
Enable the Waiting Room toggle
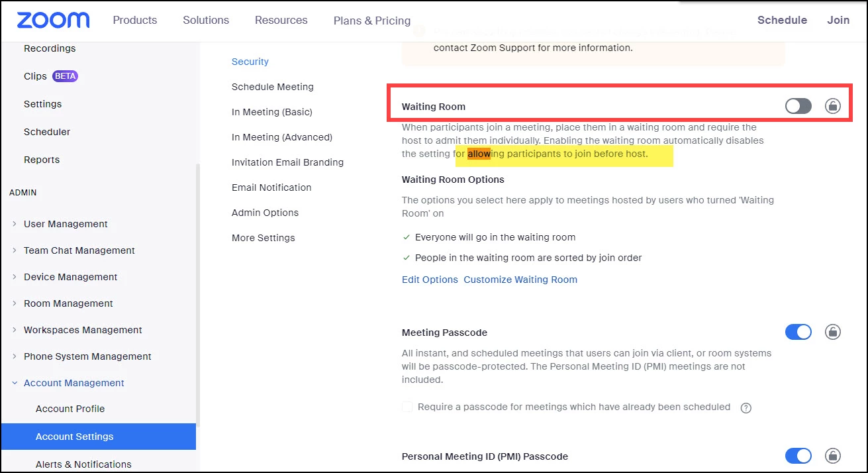tap(798, 106)
